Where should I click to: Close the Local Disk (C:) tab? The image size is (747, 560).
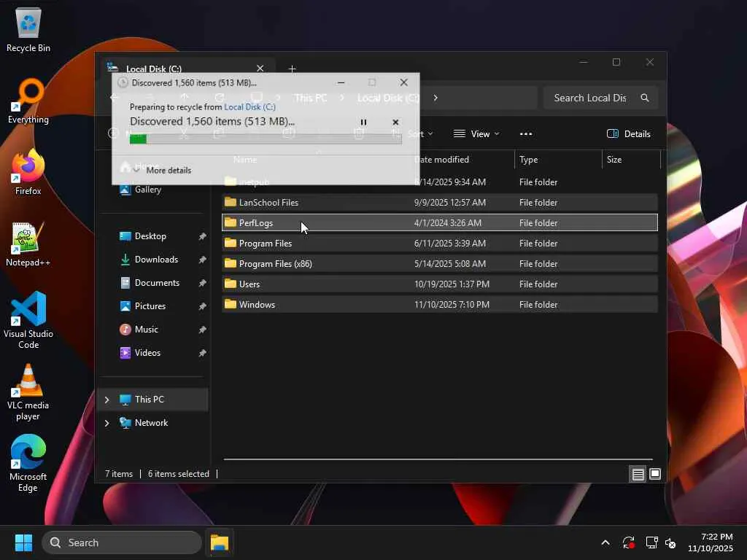coord(260,69)
